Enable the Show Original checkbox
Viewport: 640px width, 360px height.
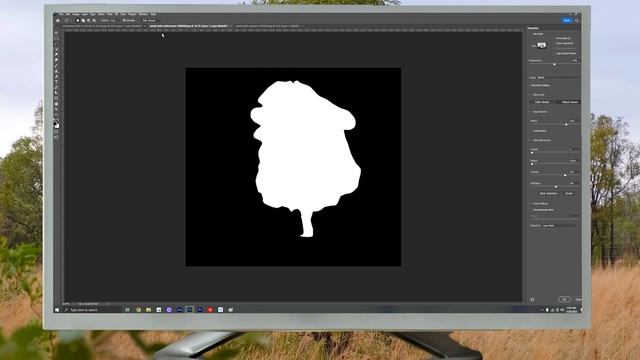pyautogui.click(x=554, y=43)
